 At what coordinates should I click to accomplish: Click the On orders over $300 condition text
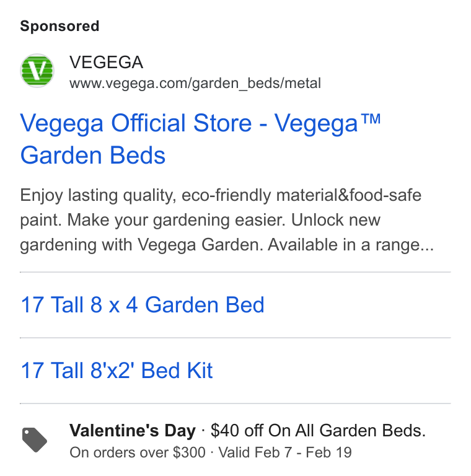pyautogui.click(x=138, y=452)
